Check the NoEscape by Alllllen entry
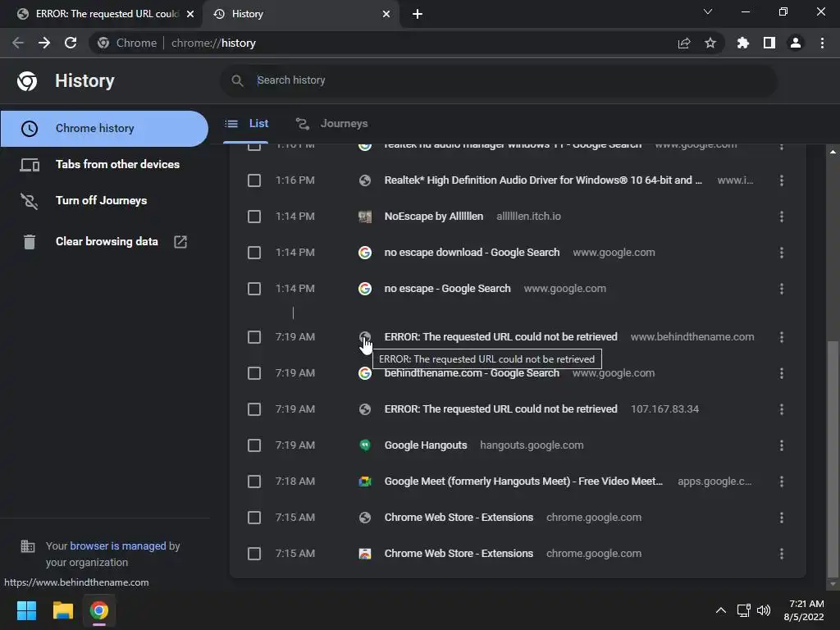 point(254,217)
